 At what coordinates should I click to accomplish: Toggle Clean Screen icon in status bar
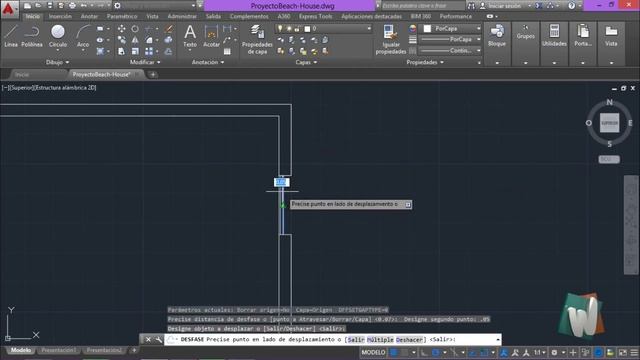point(622,353)
